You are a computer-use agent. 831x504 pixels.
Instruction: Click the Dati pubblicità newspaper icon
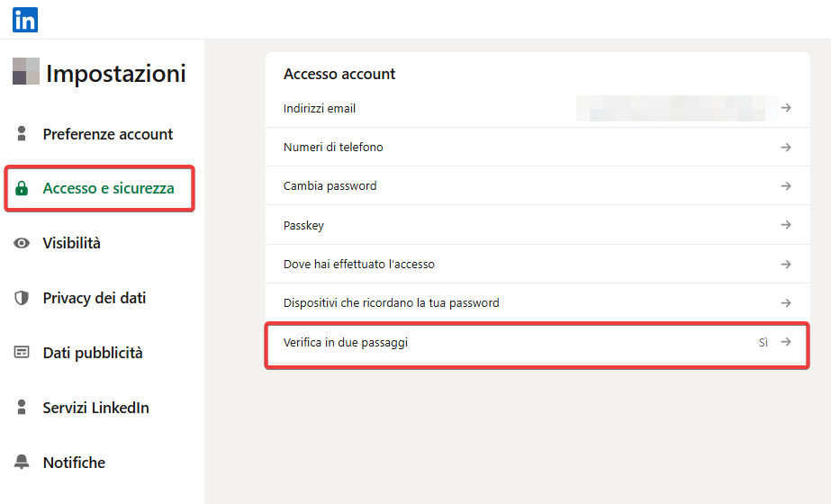(x=23, y=353)
